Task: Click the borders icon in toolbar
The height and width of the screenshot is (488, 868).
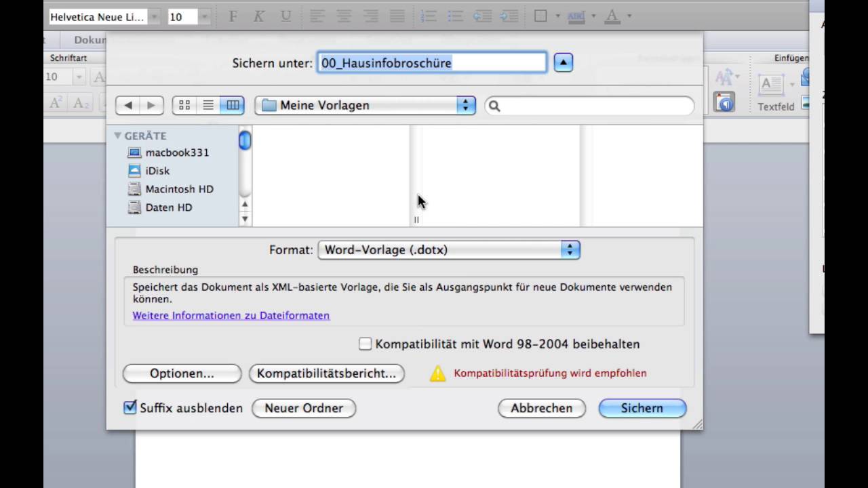Action: [x=540, y=16]
